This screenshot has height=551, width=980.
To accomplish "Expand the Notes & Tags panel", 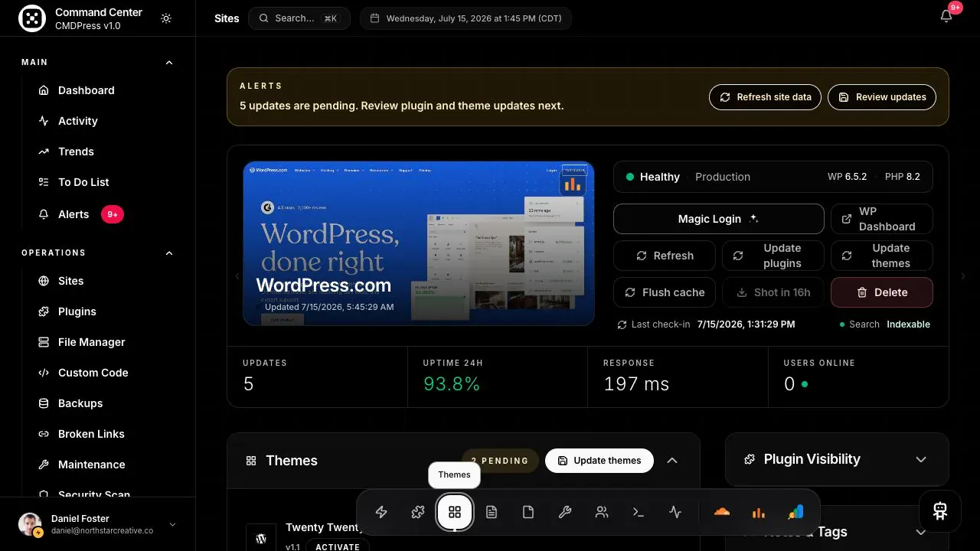I will 921,532.
